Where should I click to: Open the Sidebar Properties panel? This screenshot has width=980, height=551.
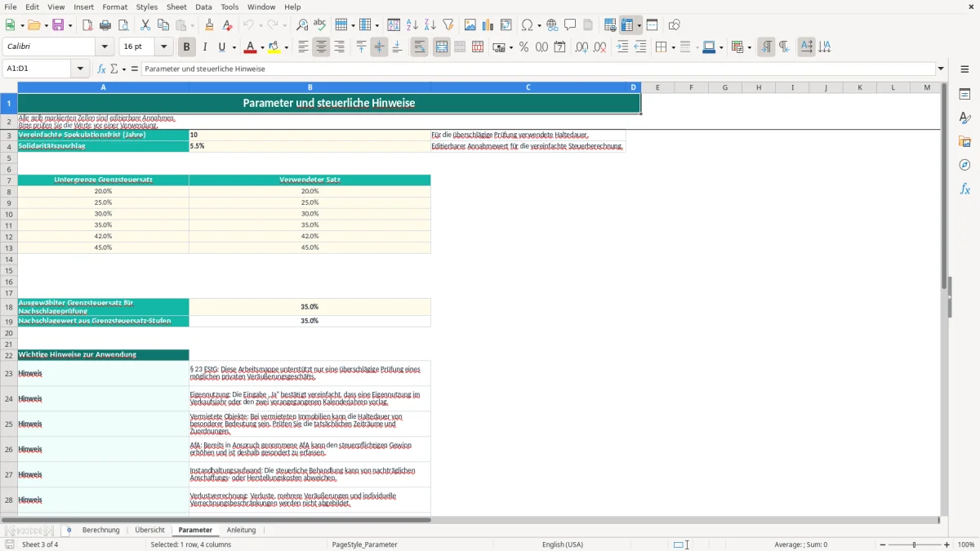click(964, 95)
